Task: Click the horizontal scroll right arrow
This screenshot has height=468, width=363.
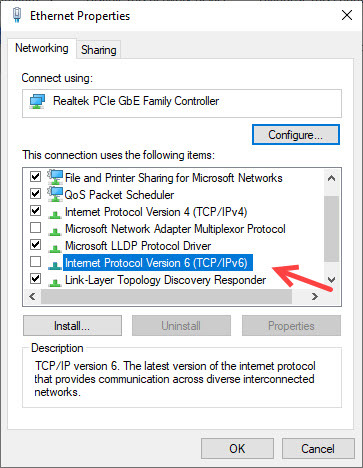Action: coord(314,297)
